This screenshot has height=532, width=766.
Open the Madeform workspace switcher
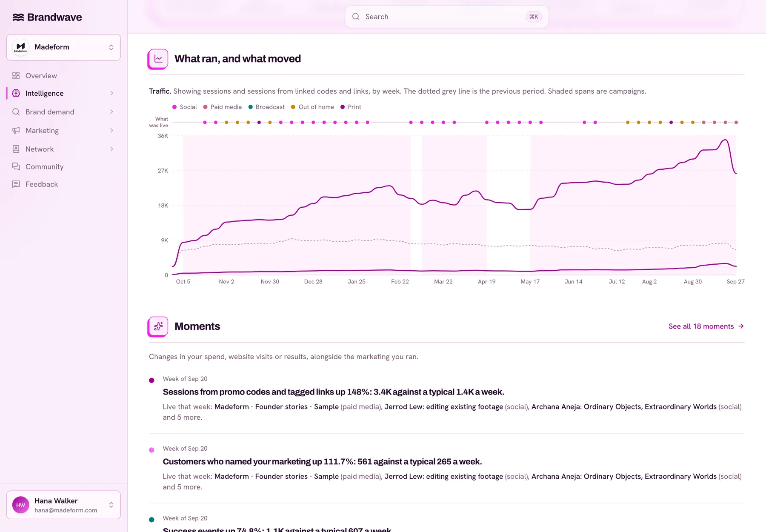[63, 47]
